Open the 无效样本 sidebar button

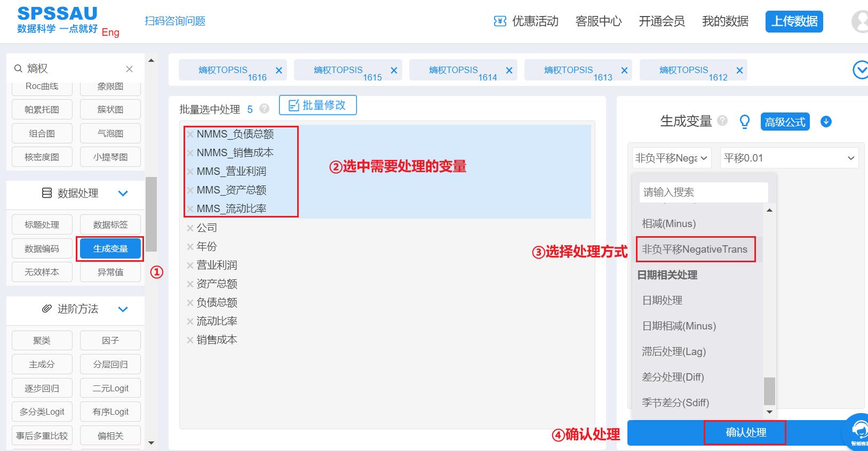(x=42, y=272)
